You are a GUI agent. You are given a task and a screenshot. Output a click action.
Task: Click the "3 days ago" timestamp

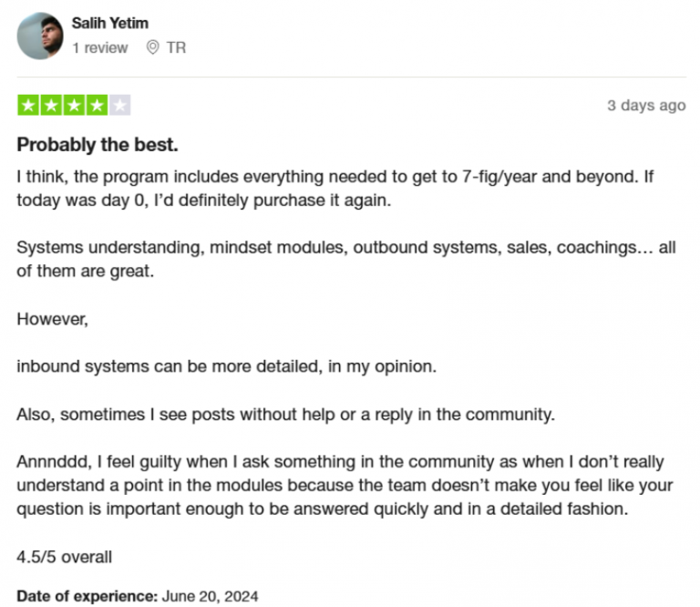tap(646, 105)
